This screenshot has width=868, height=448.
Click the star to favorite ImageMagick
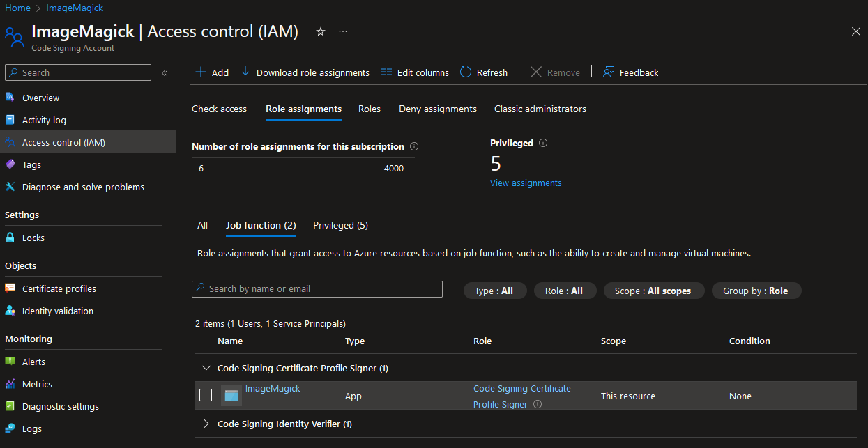(320, 31)
